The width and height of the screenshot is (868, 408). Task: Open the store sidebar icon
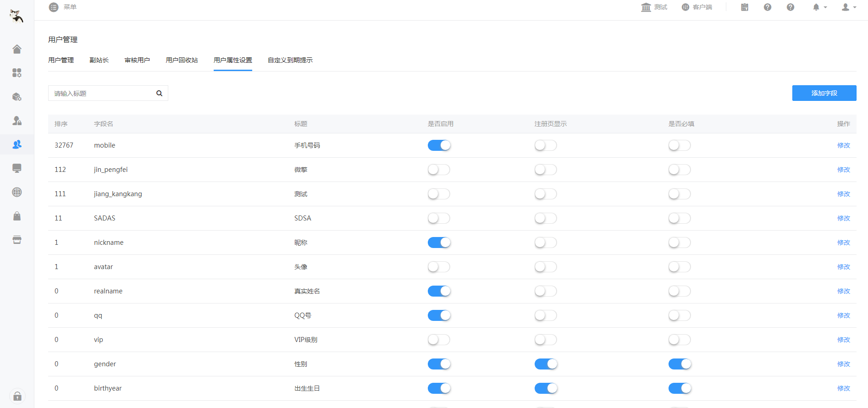pyautogui.click(x=17, y=240)
